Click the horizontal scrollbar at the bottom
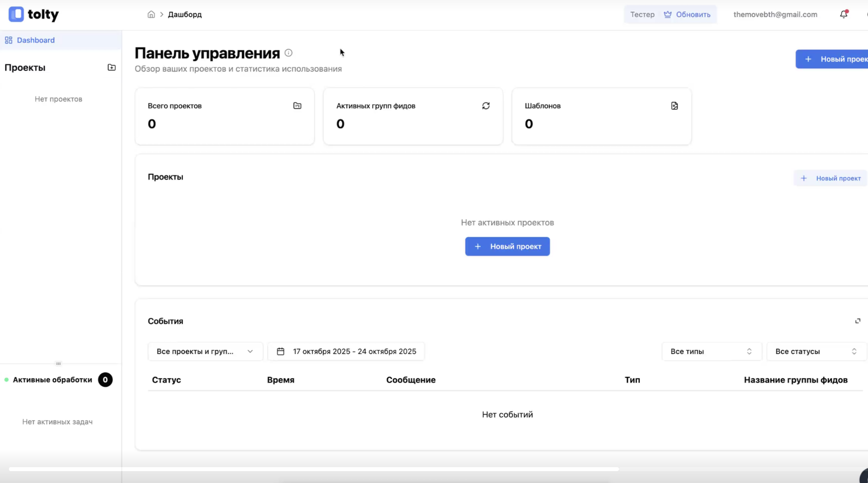The height and width of the screenshot is (483, 868). coord(313,469)
